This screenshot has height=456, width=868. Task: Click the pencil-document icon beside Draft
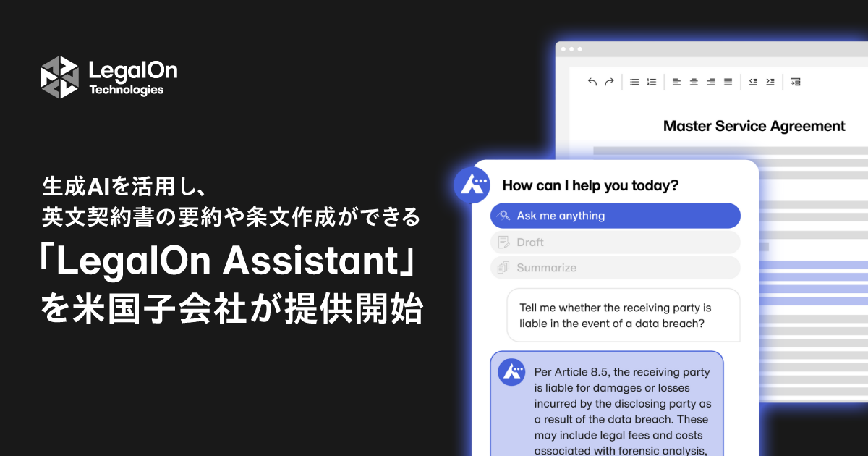(x=504, y=242)
